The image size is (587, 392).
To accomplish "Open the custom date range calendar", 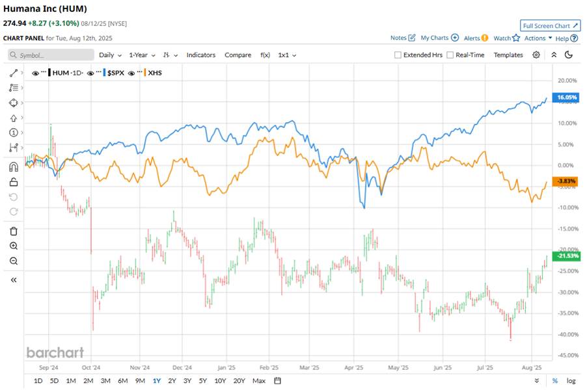I will (277, 381).
